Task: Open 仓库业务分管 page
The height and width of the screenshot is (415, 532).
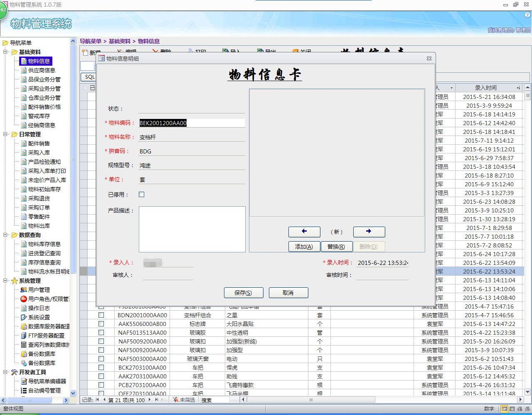Action: click(x=44, y=98)
